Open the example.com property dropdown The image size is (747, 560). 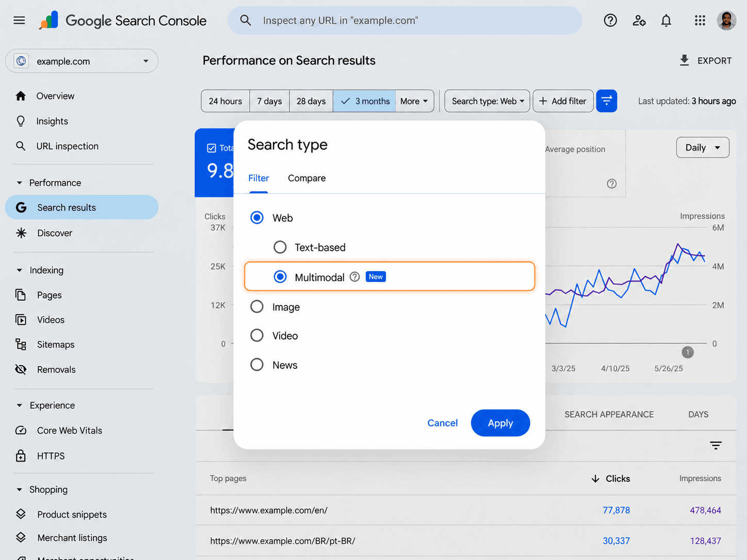[x=82, y=61]
